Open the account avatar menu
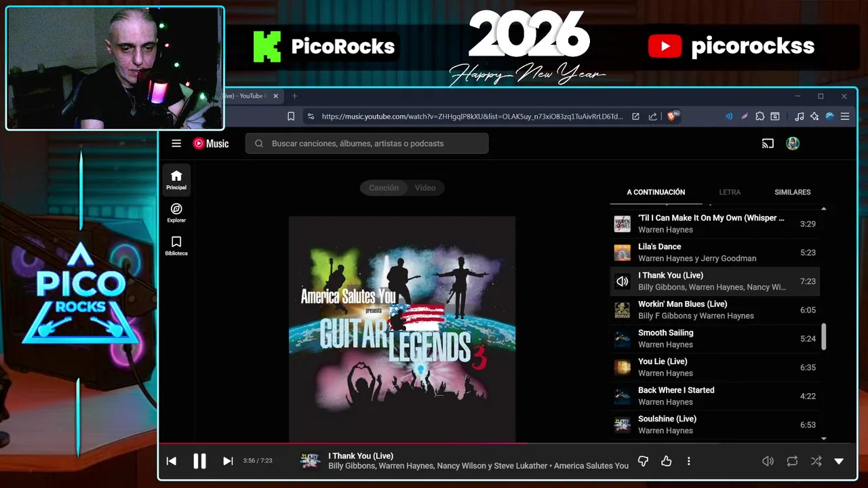868x488 pixels. click(793, 144)
